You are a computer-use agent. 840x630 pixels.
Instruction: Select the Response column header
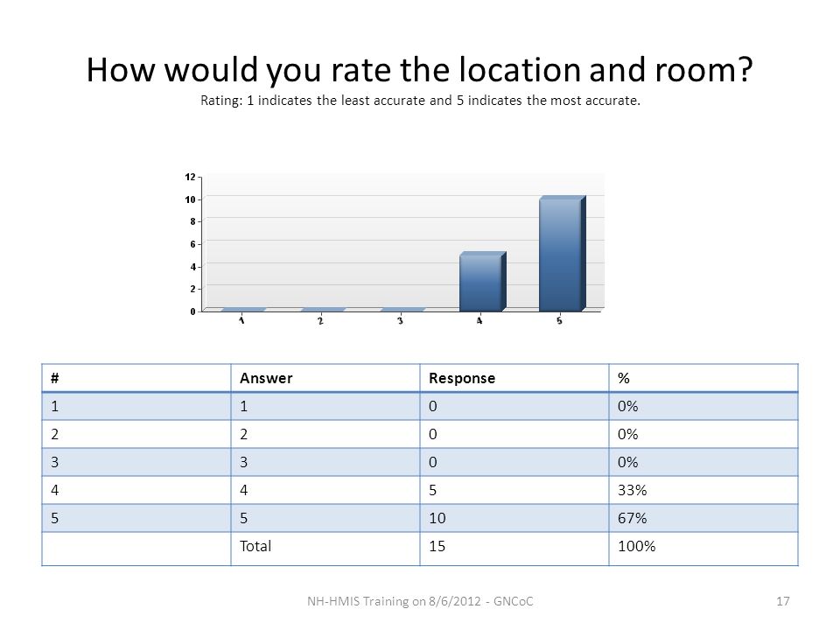514,378
